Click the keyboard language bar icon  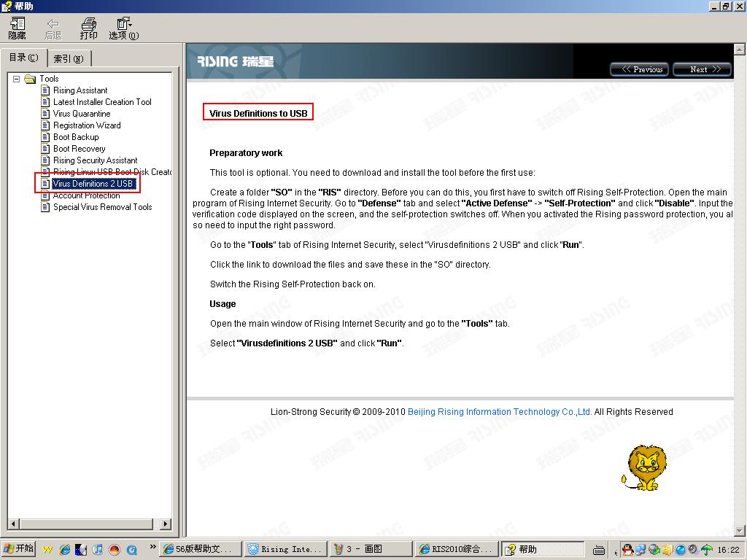click(x=599, y=550)
